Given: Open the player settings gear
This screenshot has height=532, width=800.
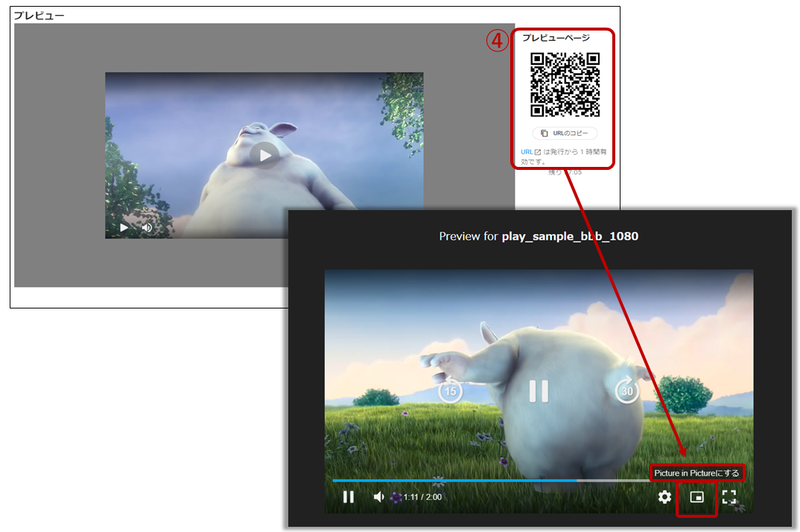Looking at the screenshot, I should (x=664, y=497).
